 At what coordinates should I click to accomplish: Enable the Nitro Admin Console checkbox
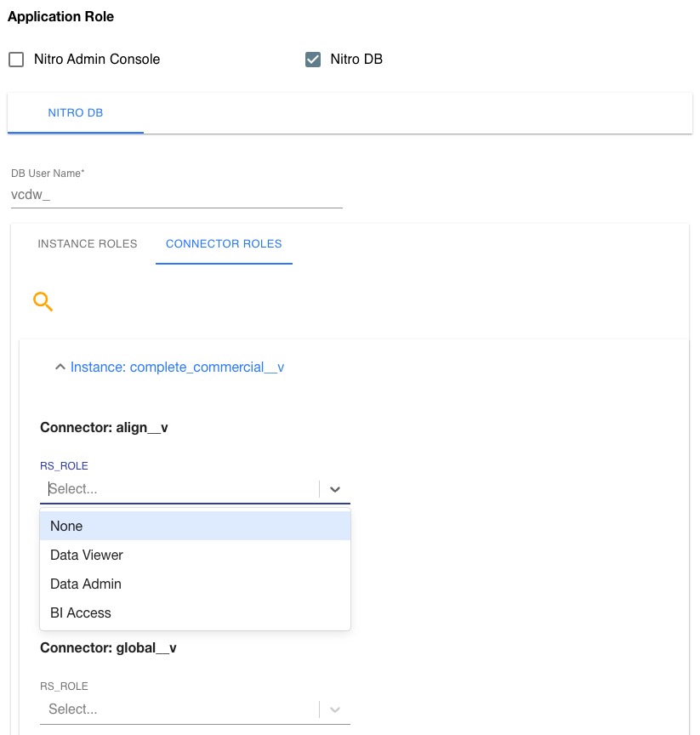click(16, 60)
